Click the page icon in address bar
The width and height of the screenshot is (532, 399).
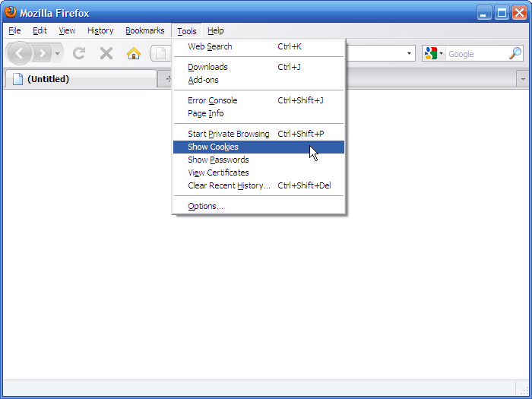(161, 53)
